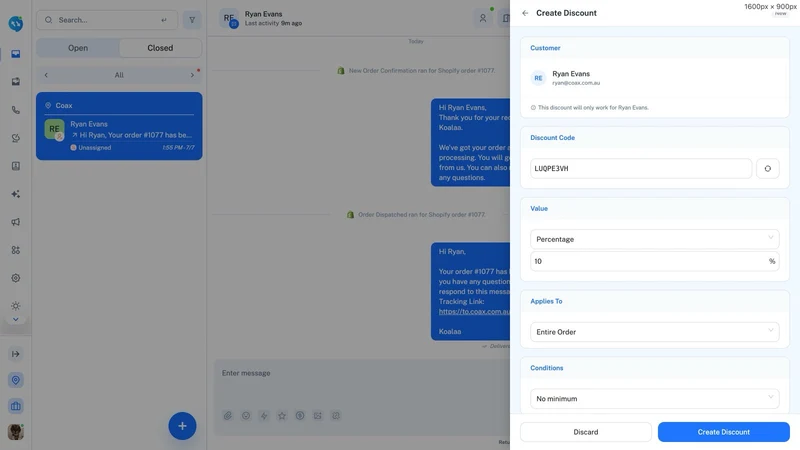Open the megaphone campaigns sidebar icon
This screenshot has height=450, width=800.
coord(16,222)
